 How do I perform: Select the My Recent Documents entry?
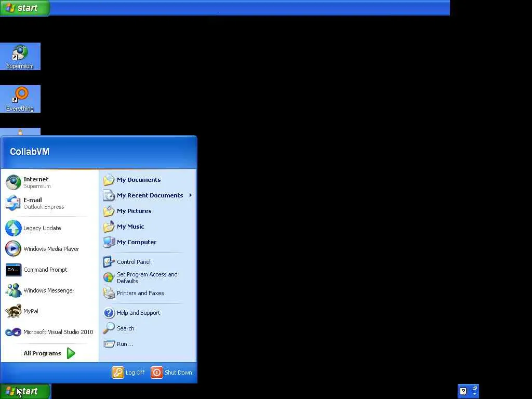pyautogui.click(x=148, y=195)
